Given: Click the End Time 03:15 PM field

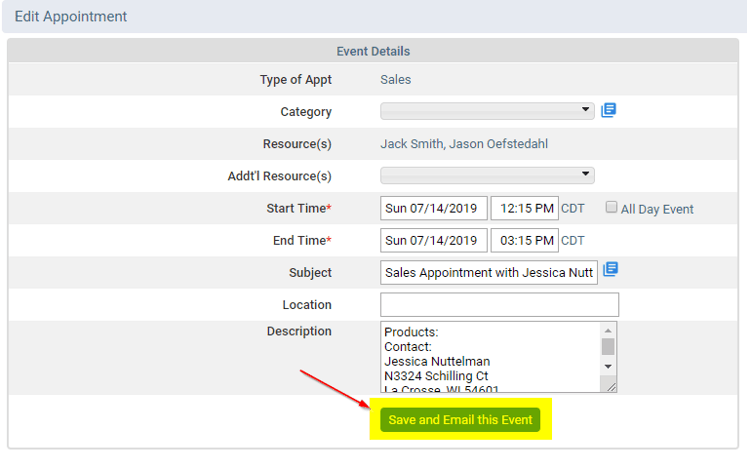Looking at the screenshot, I should coord(525,240).
